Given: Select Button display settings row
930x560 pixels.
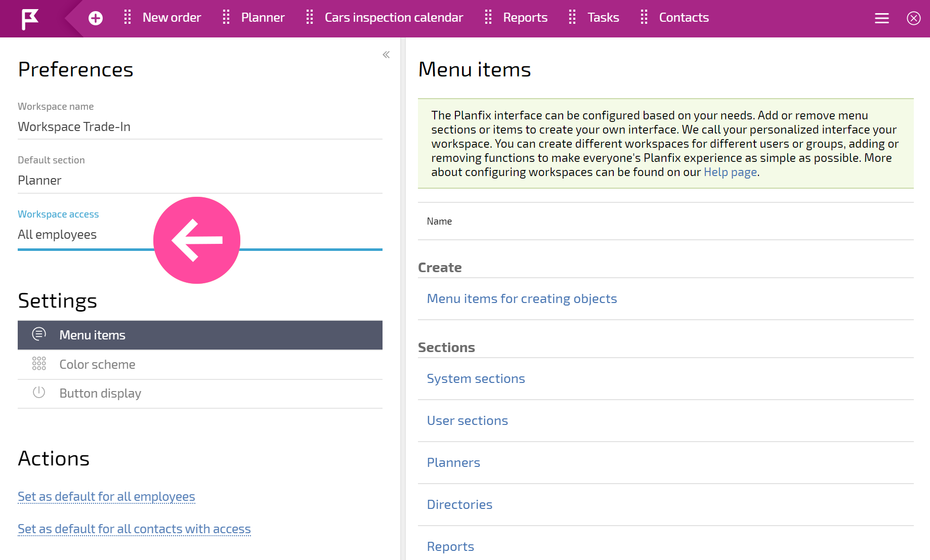Looking at the screenshot, I should pyautogui.click(x=200, y=394).
